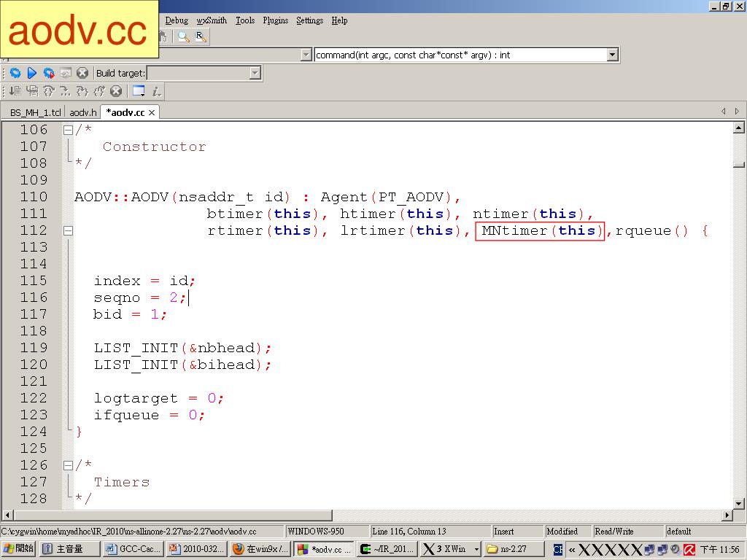Viewport: 747px width, 560px height.
Task: Click the Run play icon
Action: 32,73
